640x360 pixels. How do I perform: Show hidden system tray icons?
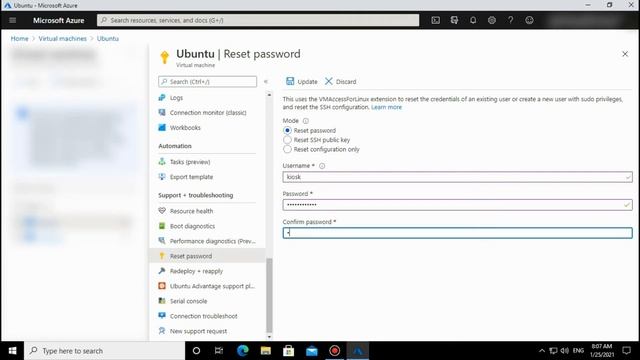pos(542,351)
